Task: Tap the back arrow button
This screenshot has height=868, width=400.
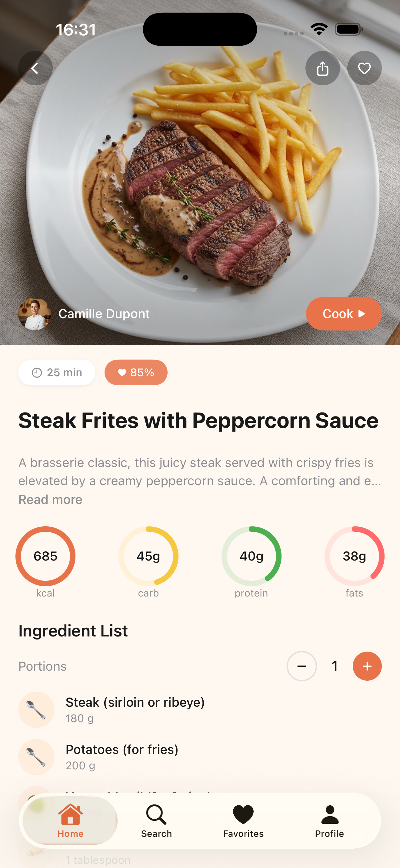Action: click(x=35, y=68)
